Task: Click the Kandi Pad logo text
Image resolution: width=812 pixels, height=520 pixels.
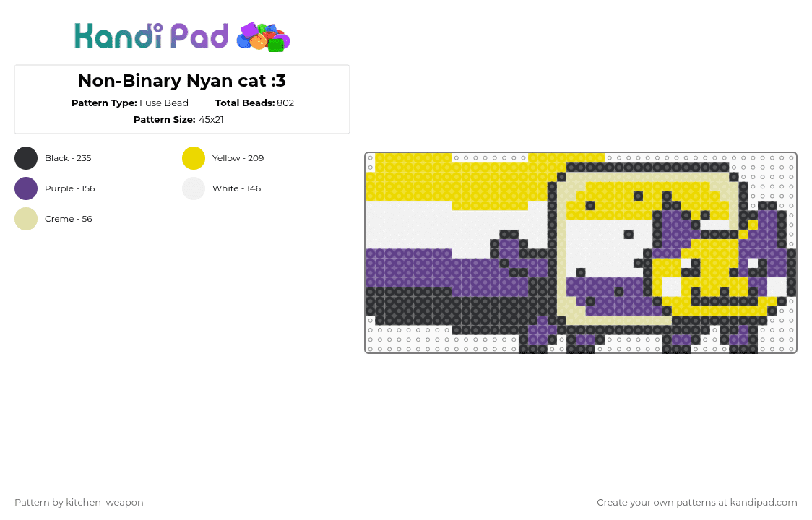Action: [151, 36]
